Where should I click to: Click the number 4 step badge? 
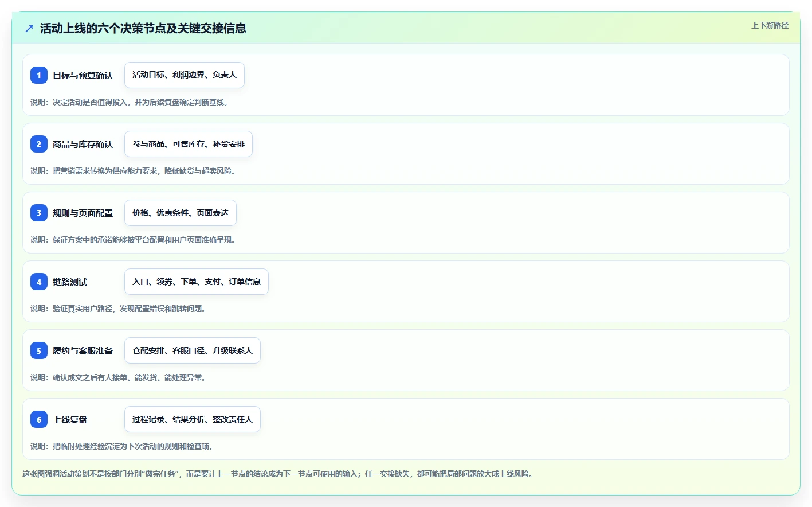(39, 282)
